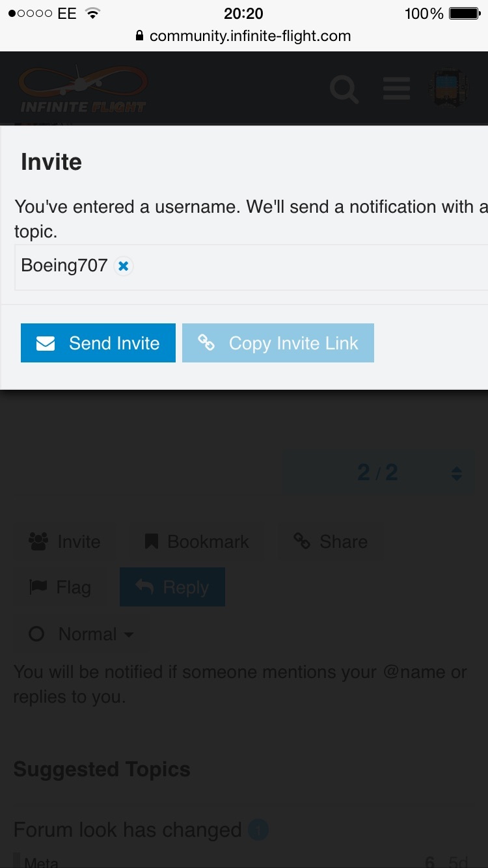
Task: Click the chain link icon on Copy Invite Link
Action: point(206,342)
